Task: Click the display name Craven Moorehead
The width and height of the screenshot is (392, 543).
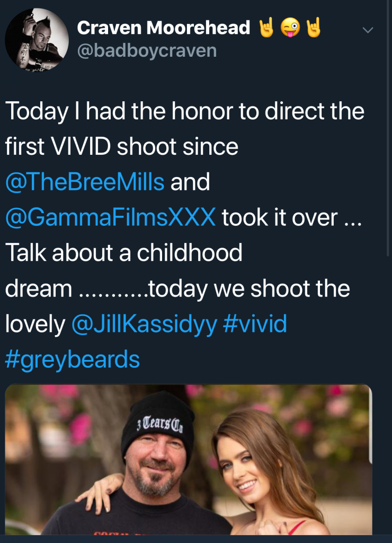Action: tap(163, 28)
